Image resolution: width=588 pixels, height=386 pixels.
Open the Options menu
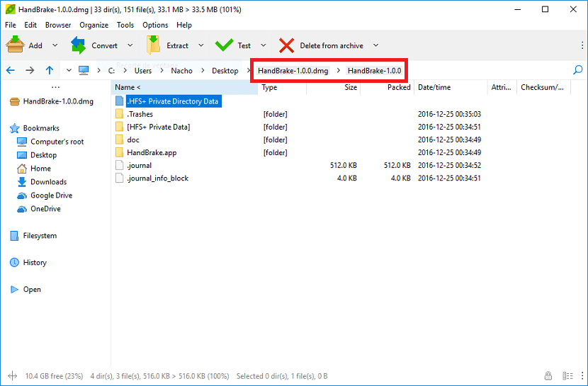pos(155,25)
